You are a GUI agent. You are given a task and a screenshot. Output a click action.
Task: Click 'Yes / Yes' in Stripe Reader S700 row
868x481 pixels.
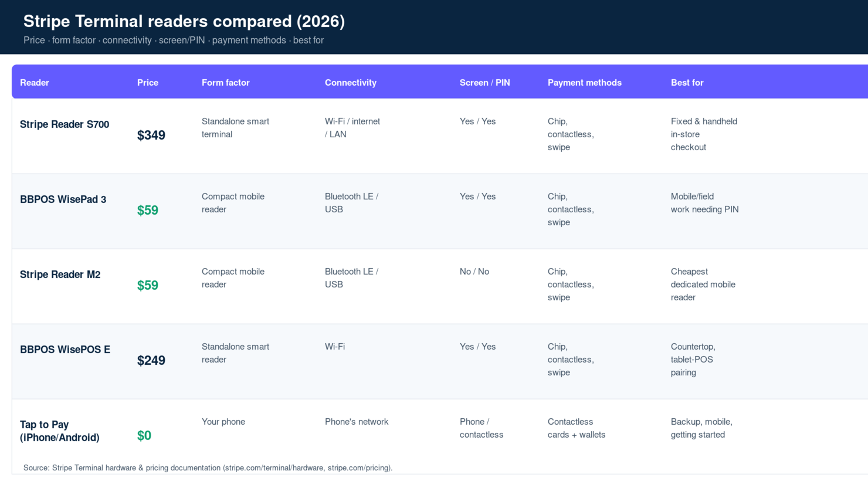pyautogui.click(x=478, y=121)
